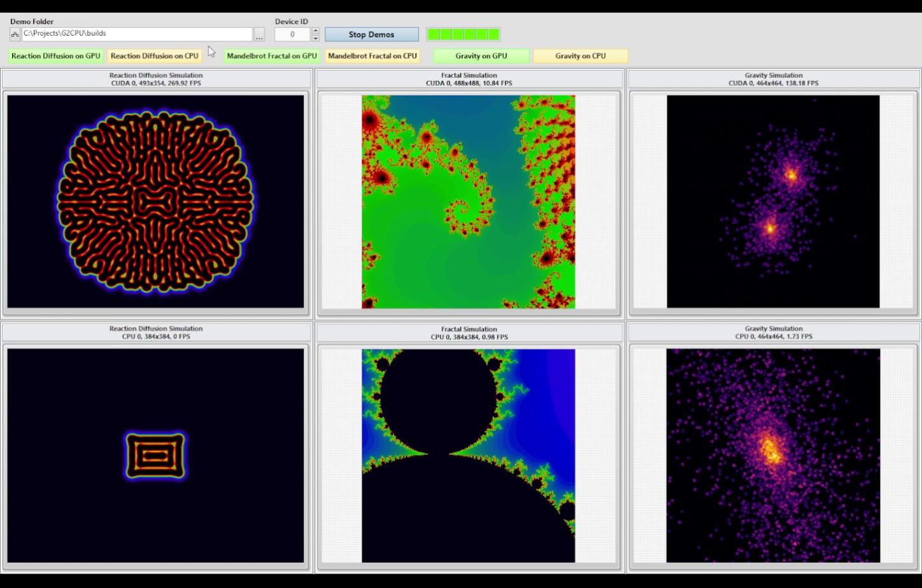The width and height of the screenshot is (922, 588).
Task: Increment the Device ID value
Action: pos(315,31)
